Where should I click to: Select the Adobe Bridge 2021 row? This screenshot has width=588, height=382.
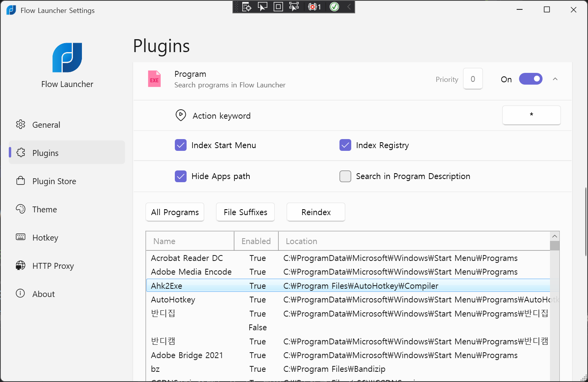(x=348, y=355)
